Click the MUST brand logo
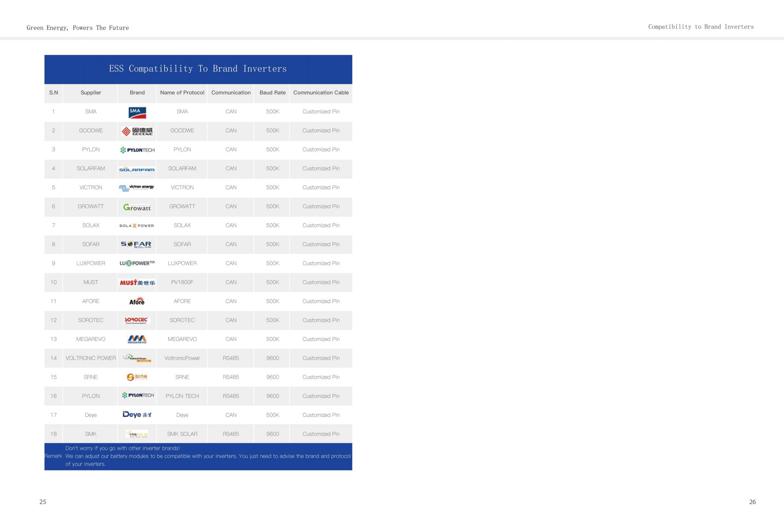This screenshot has width=784, height=532. (137, 283)
